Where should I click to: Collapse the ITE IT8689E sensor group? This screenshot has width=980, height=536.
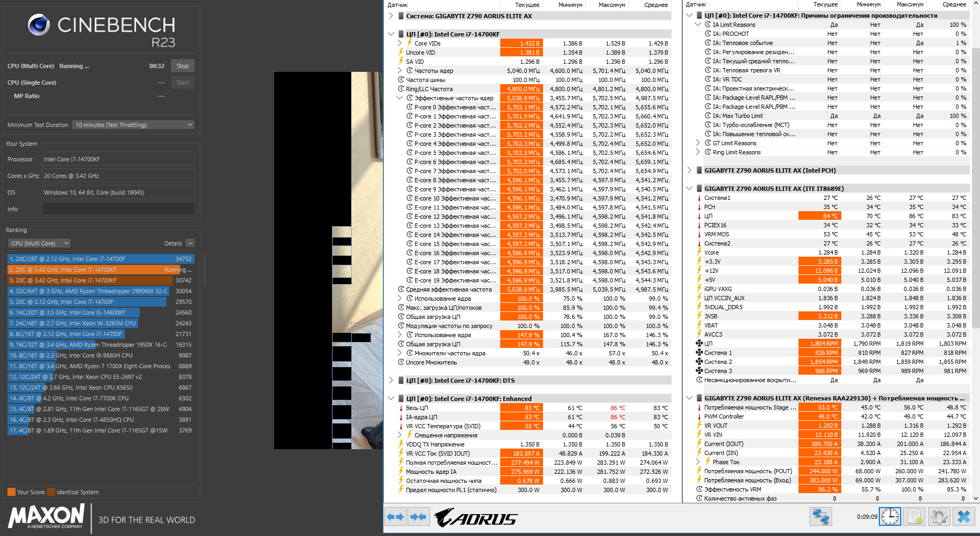689,188
